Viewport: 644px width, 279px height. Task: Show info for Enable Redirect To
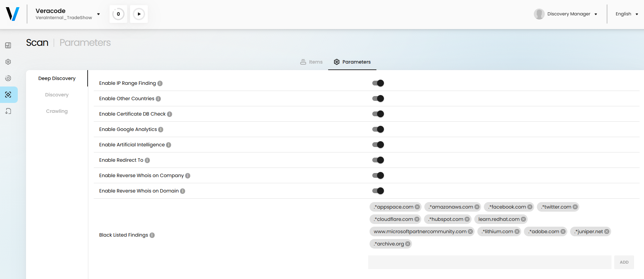147,160
